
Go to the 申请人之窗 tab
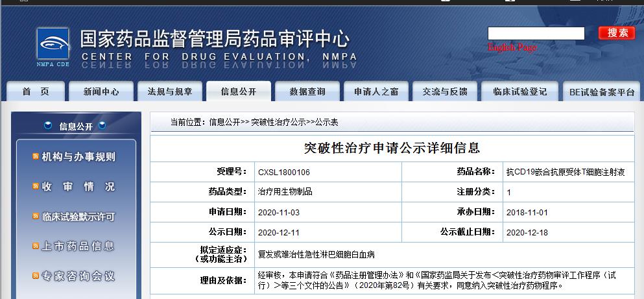click(376, 92)
